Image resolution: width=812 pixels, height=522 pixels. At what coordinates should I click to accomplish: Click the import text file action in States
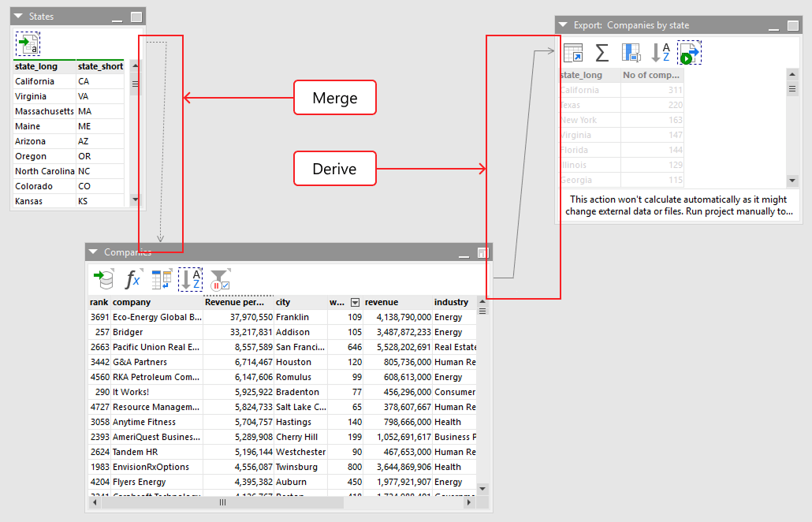pyautogui.click(x=28, y=44)
